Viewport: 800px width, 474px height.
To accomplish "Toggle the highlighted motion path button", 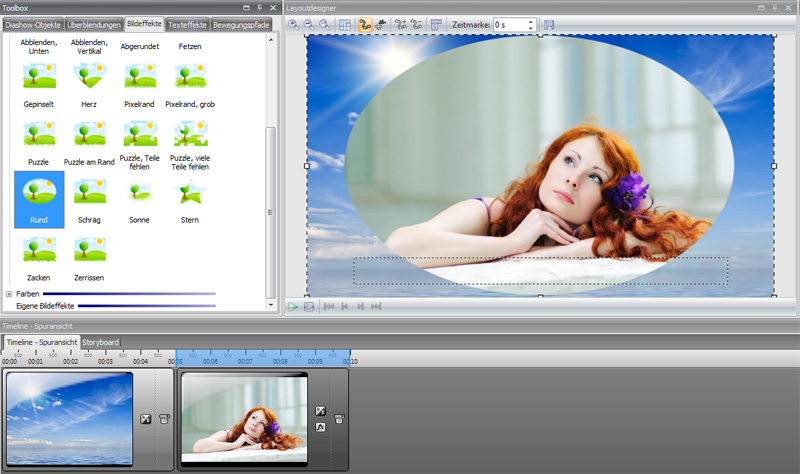I will coord(365,24).
